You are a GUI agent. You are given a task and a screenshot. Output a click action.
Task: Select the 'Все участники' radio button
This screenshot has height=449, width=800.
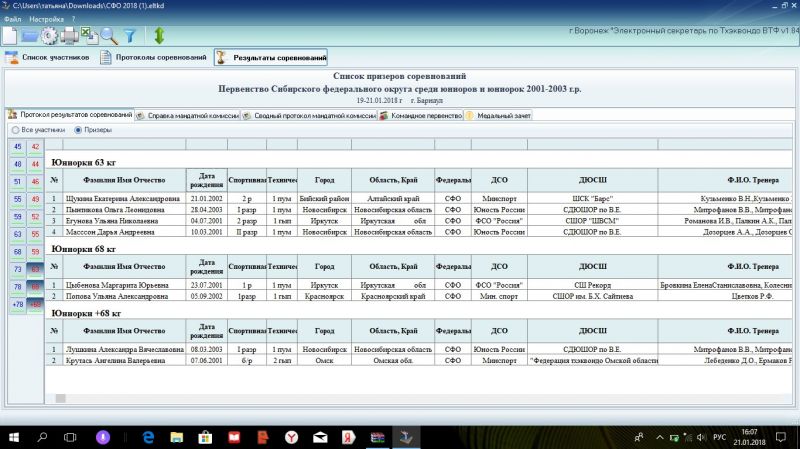tap(14, 130)
